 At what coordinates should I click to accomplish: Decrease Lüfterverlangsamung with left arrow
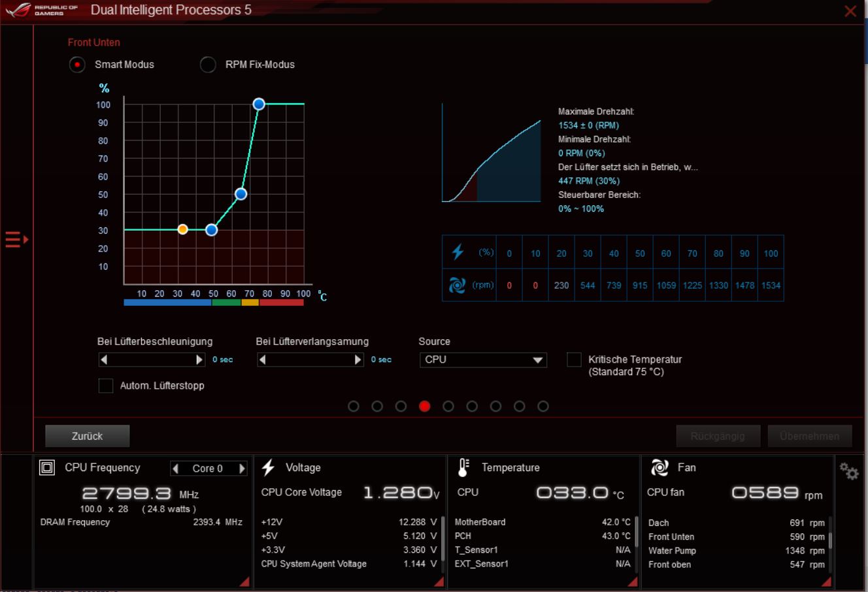(x=262, y=359)
